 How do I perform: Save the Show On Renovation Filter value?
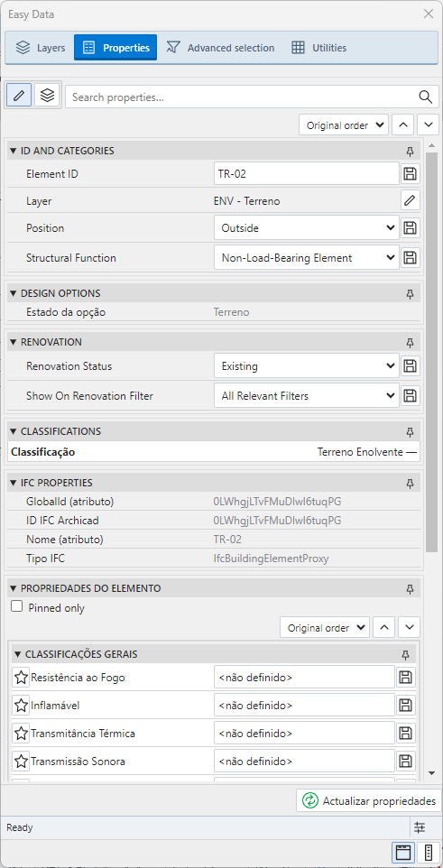[411, 396]
